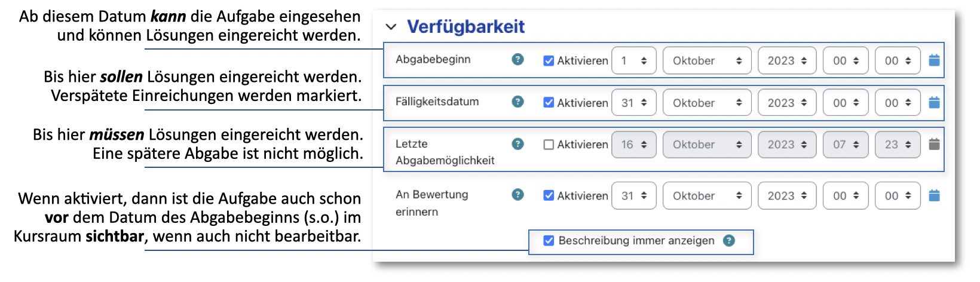The height and width of the screenshot is (282, 980).
Task: Show help for An Bewertung erinnern
Action: point(518,195)
